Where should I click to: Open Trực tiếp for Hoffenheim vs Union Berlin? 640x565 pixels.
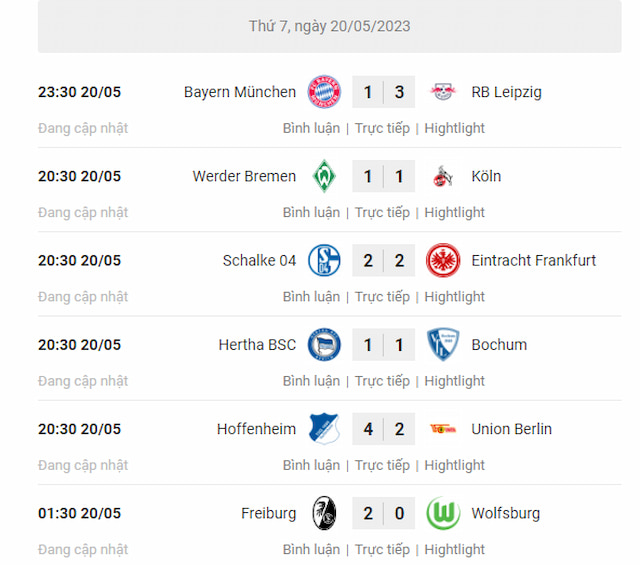382,465
